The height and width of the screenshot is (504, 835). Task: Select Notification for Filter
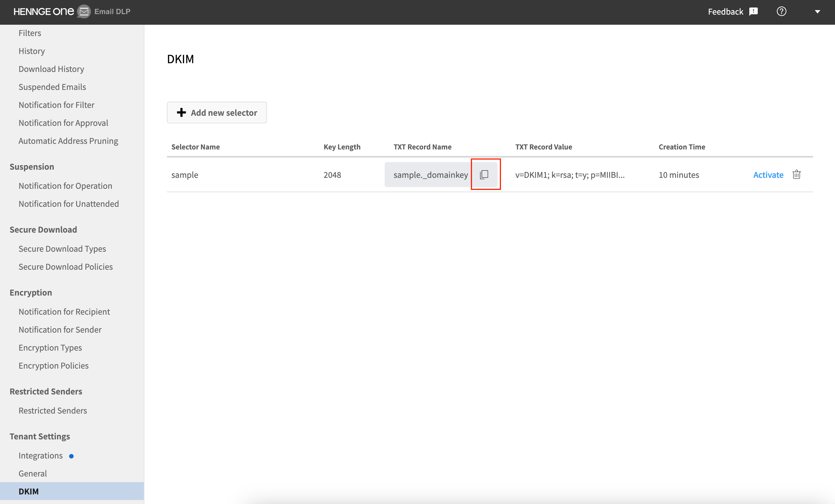coord(56,105)
